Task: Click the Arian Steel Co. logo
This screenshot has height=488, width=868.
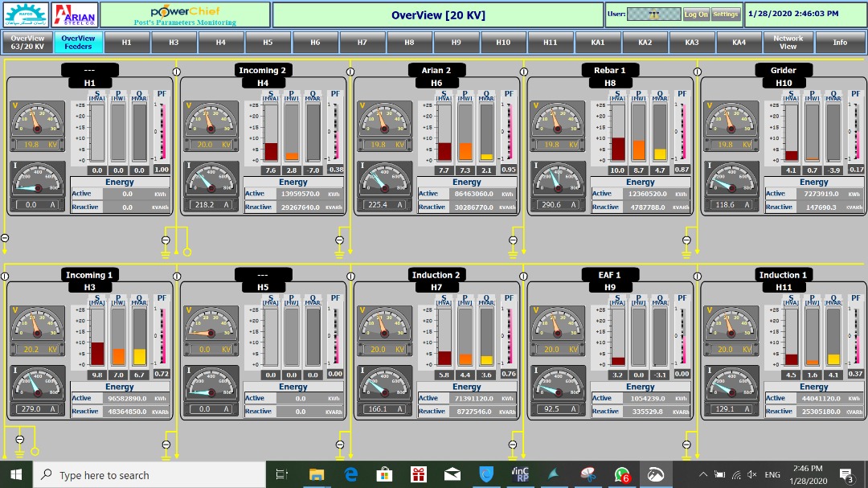Action: [x=75, y=14]
